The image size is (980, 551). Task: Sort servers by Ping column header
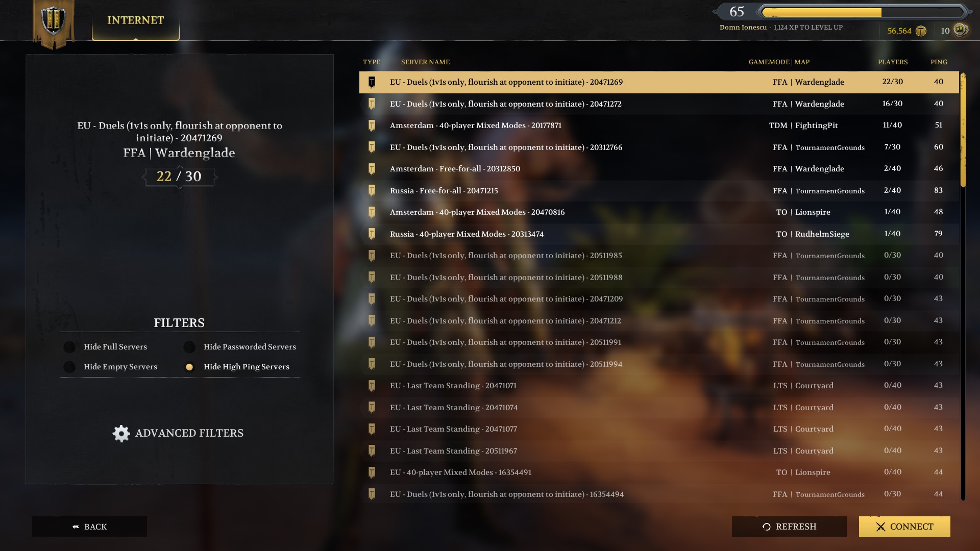[939, 62]
